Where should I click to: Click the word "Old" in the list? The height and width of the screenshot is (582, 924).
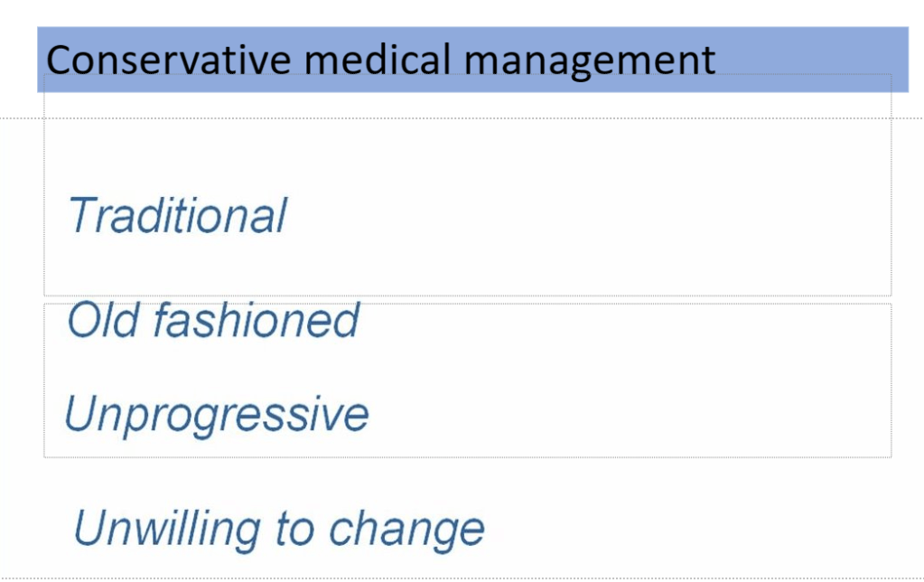[95, 320]
